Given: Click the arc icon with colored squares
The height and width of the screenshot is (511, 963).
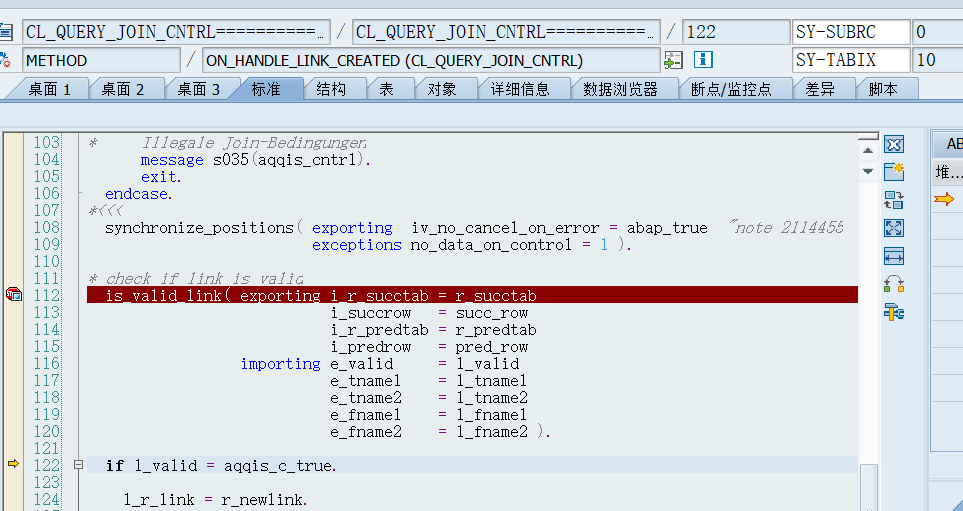Looking at the screenshot, I should tap(894, 284).
